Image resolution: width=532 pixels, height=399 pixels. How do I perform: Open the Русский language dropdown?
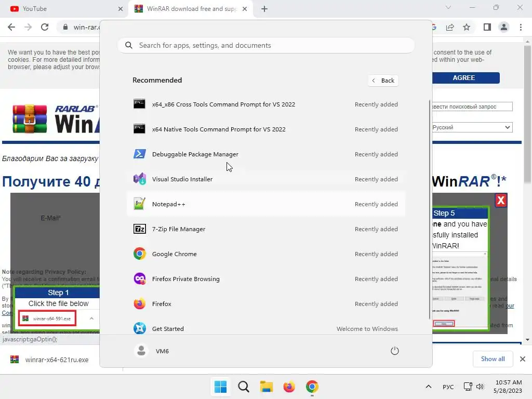[472, 127]
